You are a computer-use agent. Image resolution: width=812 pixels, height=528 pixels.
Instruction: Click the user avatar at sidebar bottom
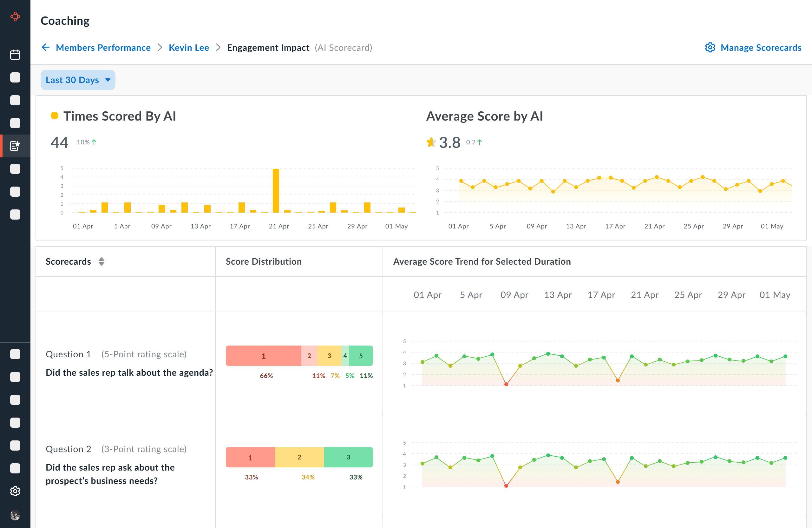tap(15, 515)
